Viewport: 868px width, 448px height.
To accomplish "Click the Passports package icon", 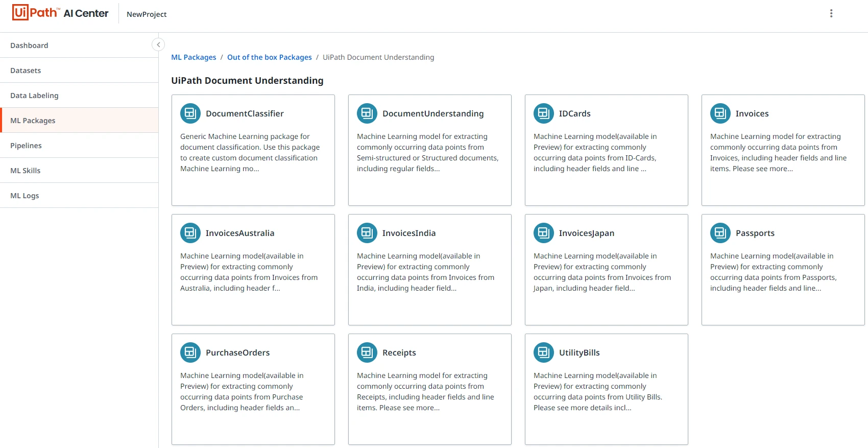I will click(x=720, y=233).
